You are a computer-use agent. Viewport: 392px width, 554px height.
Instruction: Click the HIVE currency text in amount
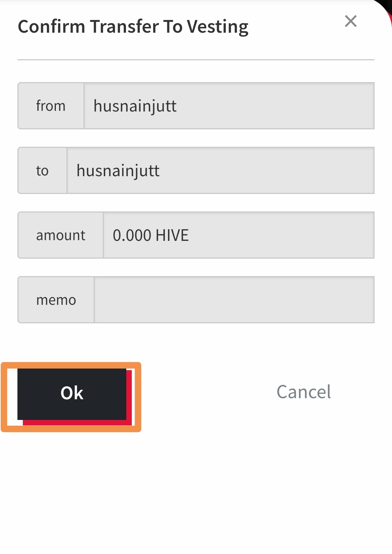pos(172,235)
